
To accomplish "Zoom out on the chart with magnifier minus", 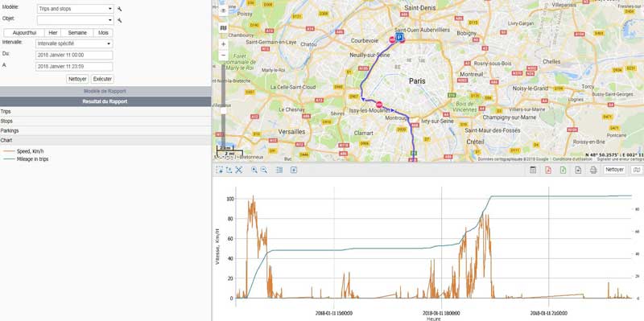I will tap(264, 170).
